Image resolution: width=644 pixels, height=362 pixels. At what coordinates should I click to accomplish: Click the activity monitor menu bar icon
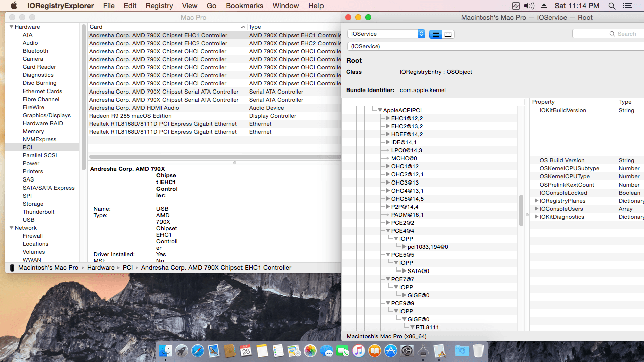(516, 6)
